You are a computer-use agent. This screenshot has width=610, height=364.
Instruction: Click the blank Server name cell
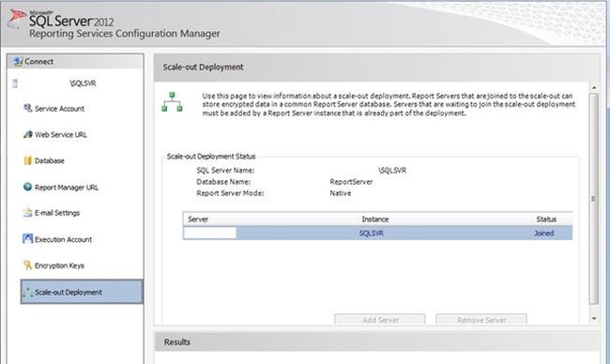(210, 233)
